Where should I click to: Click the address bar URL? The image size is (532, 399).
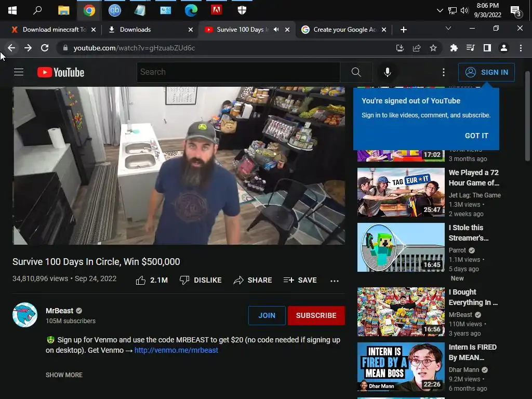(x=134, y=48)
